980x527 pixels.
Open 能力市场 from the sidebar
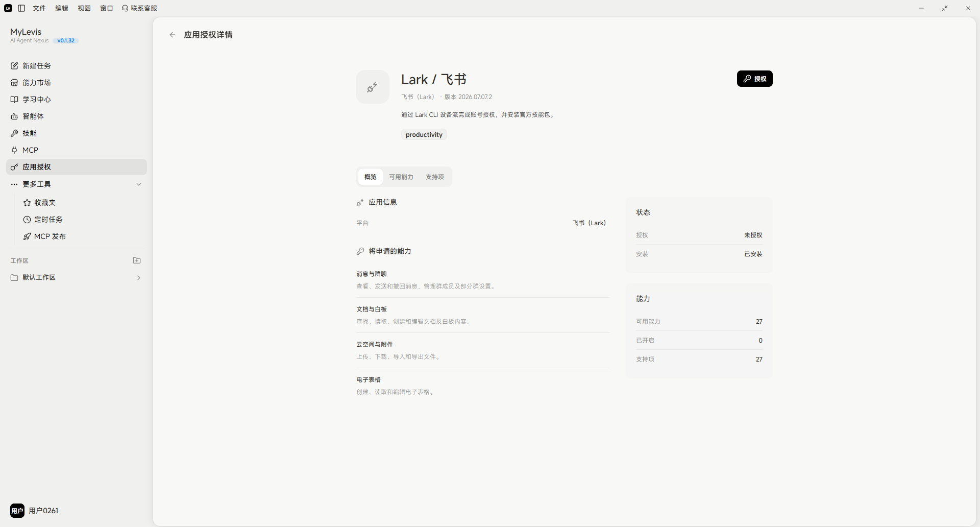click(77, 83)
